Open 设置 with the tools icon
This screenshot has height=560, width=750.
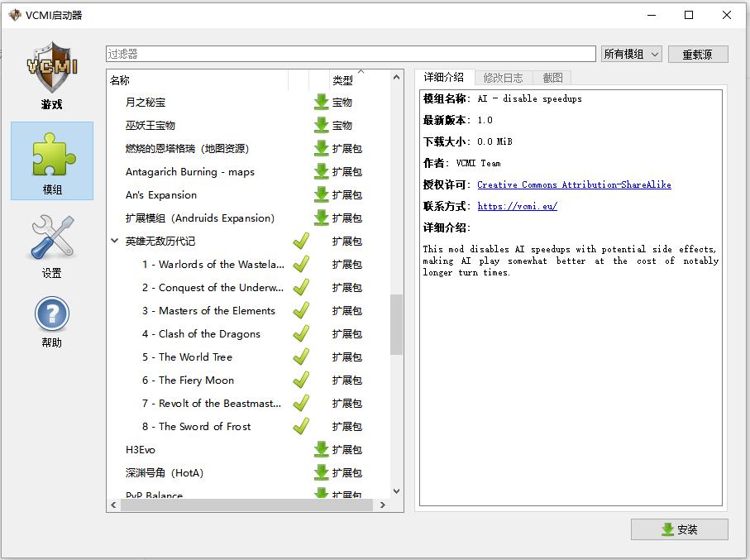click(51, 237)
